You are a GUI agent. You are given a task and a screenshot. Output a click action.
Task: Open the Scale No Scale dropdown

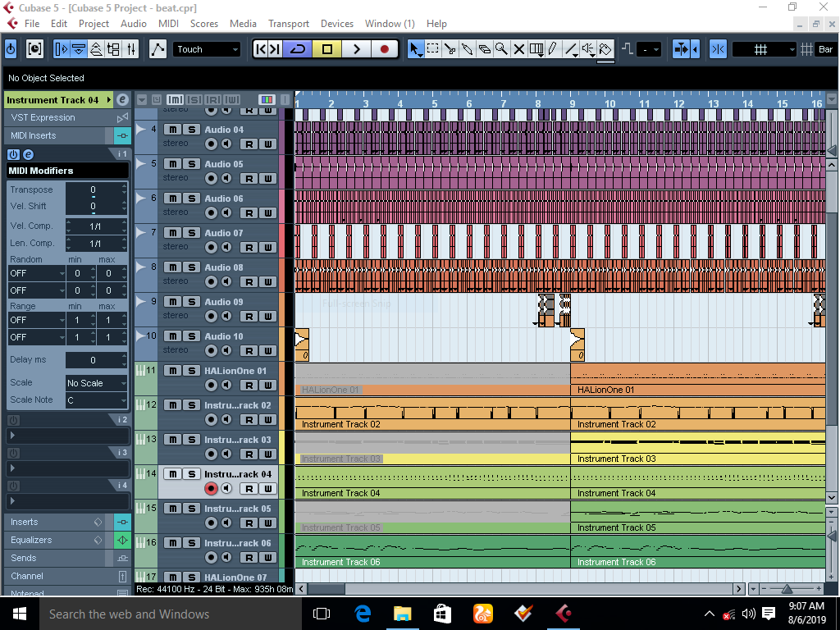pos(97,383)
